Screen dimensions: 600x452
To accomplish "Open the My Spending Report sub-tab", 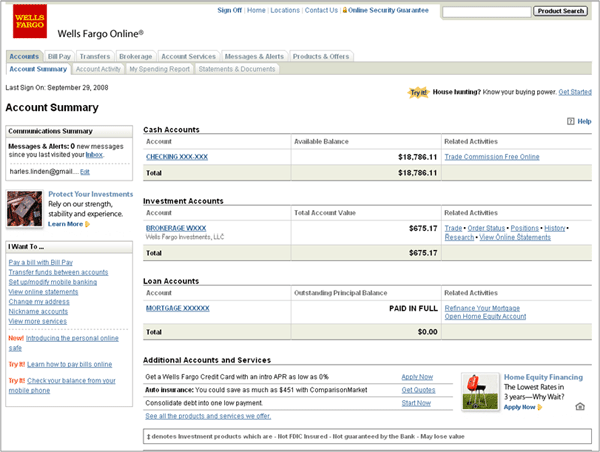I will coord(160,69).
